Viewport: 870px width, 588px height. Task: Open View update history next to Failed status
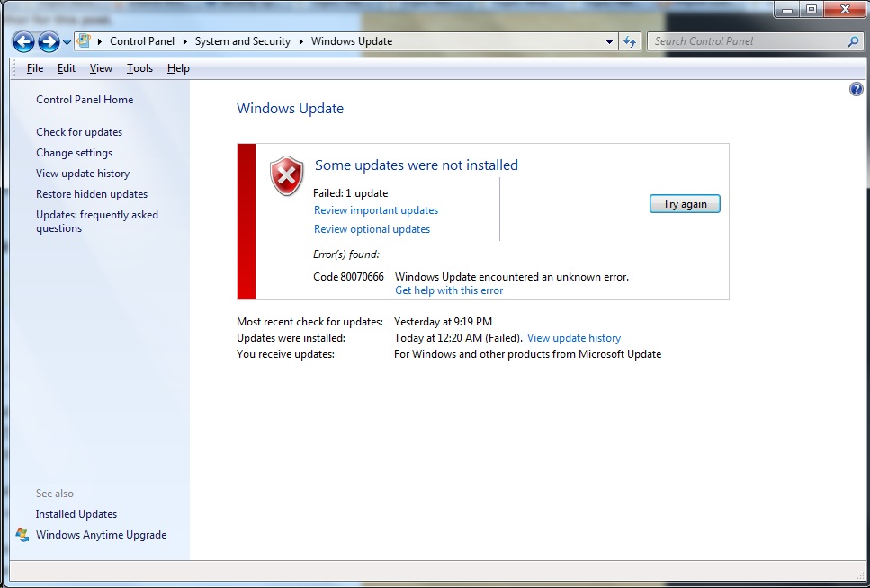[x=574, y=338]
